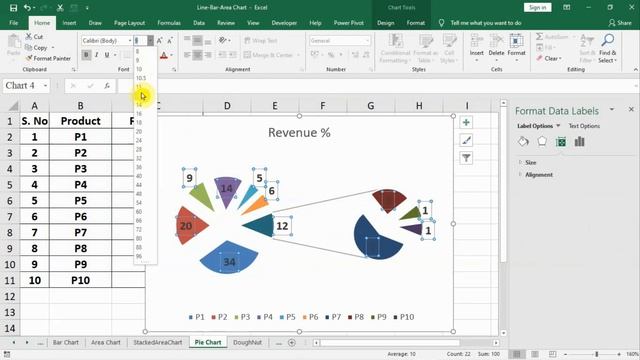Toggle Italic formatting
The image size is (640, 360).
pyautogui.click(x=96, y=55)
